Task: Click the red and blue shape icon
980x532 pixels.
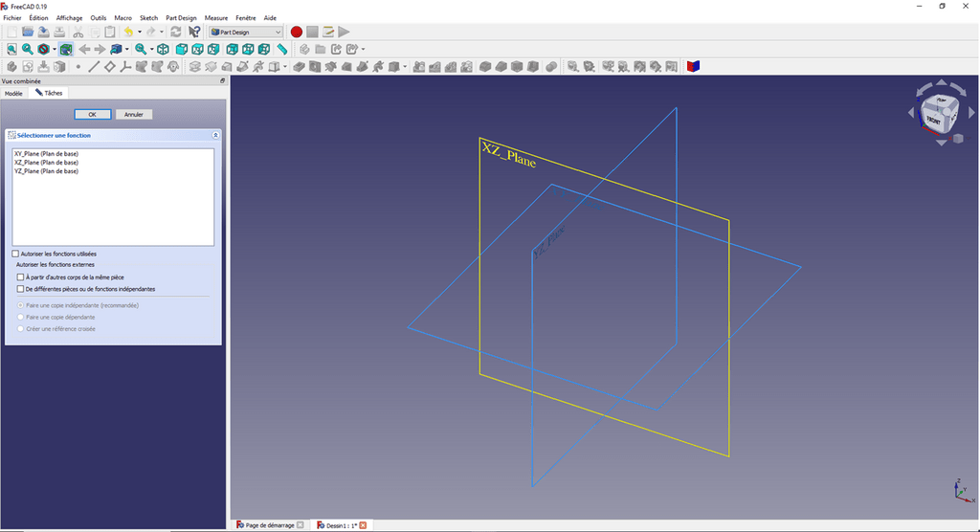Action: tap(693, 66)
